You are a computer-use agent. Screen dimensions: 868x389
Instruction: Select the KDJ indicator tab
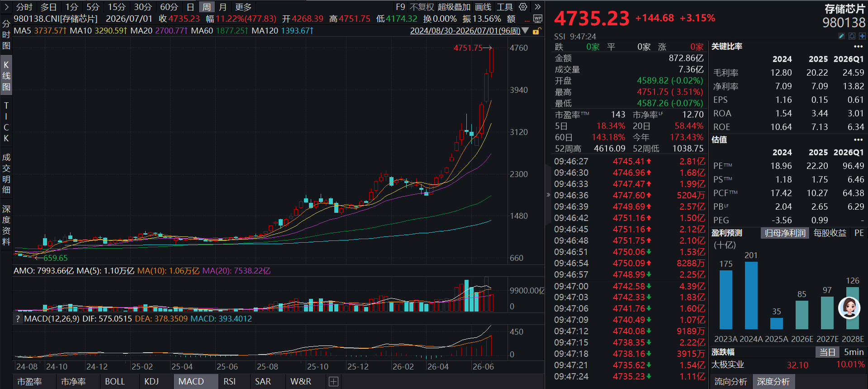152,382
